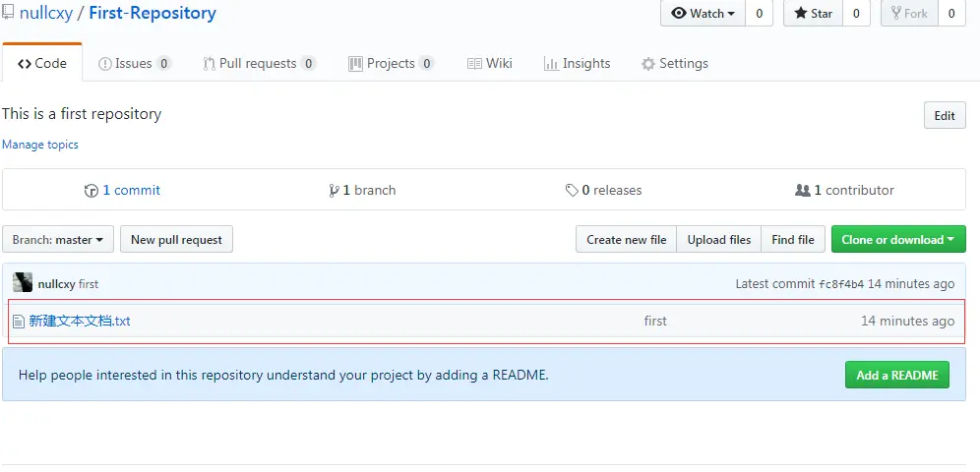Click the repository book icon beside nullcxy
This screenshot has width=980, height=472.
[x=8, y=13]
